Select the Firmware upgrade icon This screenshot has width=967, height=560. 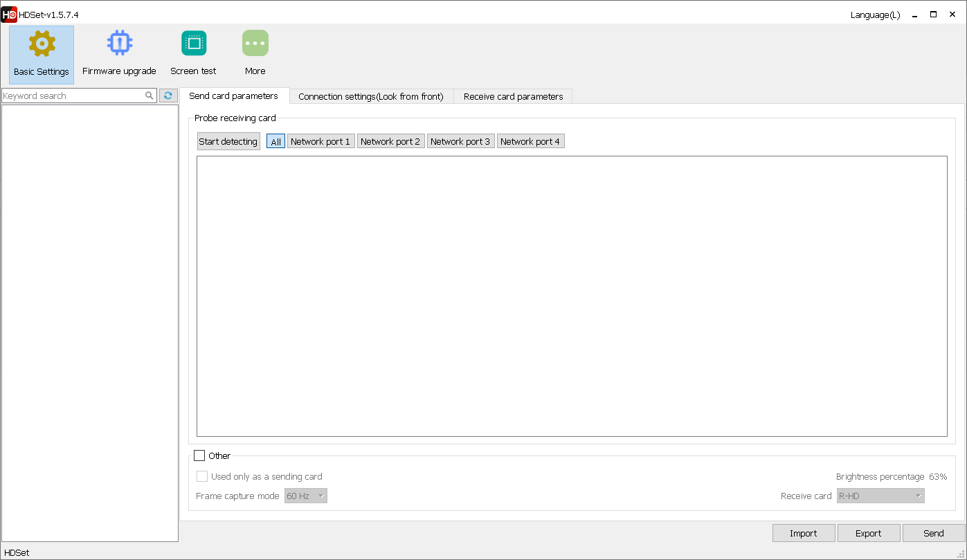click(118, 52)
